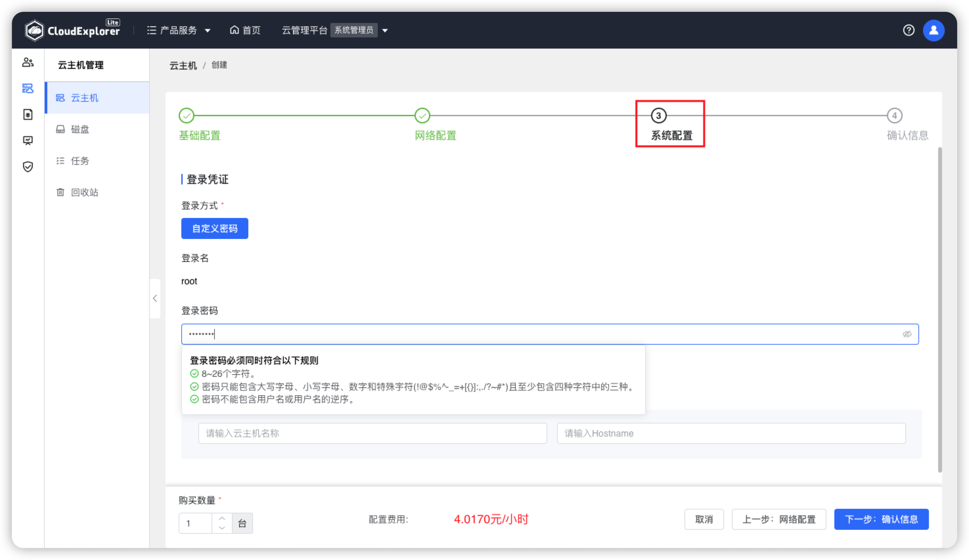
Task: Click the trash icon beside 回收站
Action: [x=60, y=192]
